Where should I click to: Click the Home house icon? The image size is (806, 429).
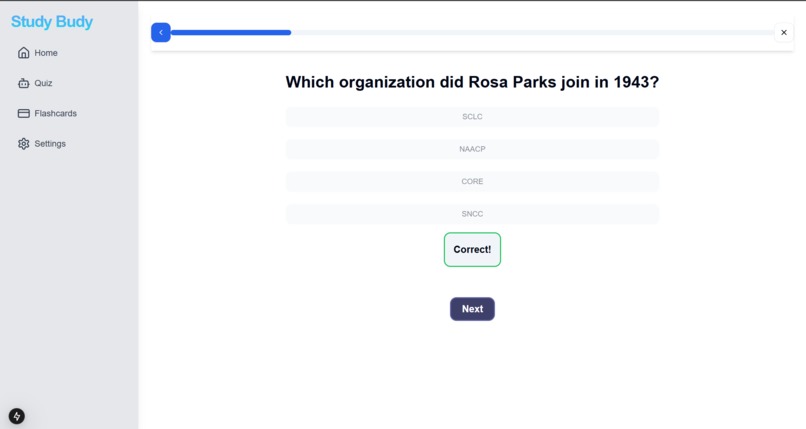coord(24,53)
